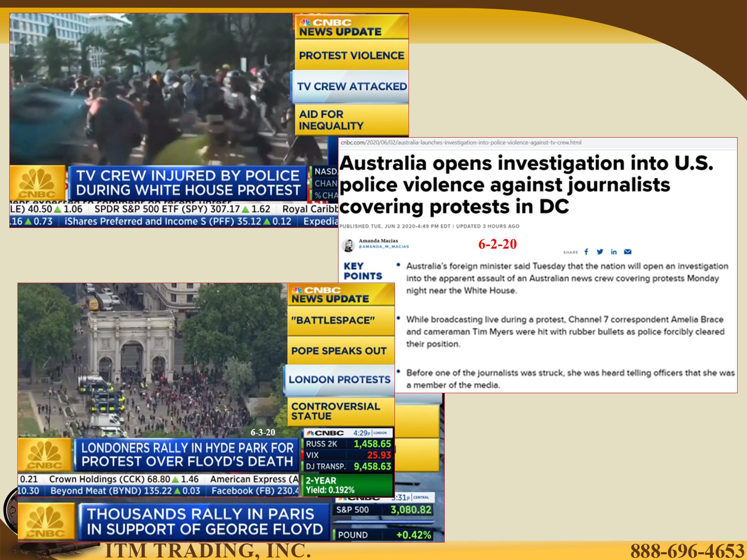Click TV CREW INJURED BY POLICE banner
The height and width of the screenshot is (560, 747).
[x=188, y=183]
